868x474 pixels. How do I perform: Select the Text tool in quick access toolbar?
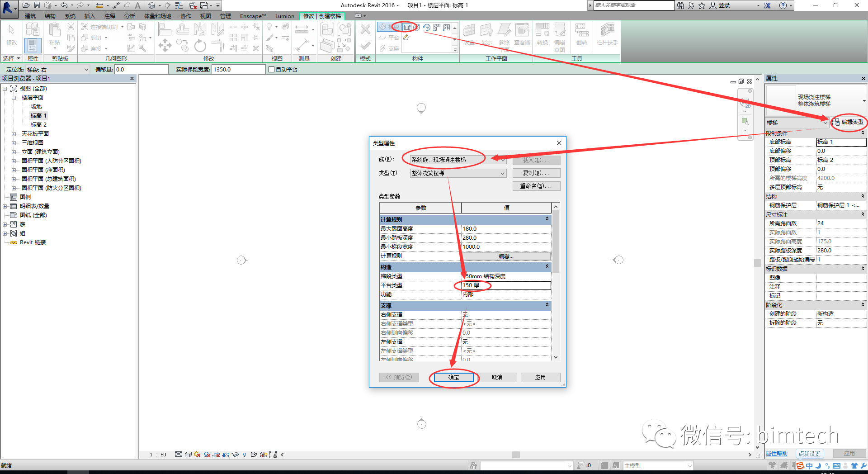coord(138,5)
